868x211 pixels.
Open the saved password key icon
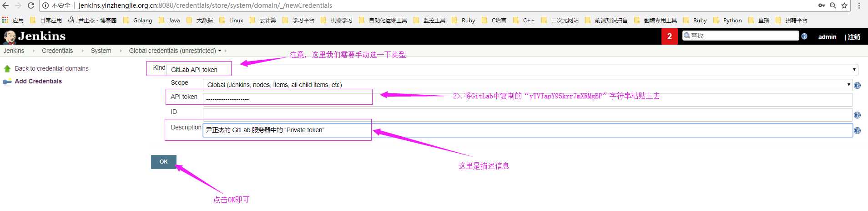coord(822,5)
